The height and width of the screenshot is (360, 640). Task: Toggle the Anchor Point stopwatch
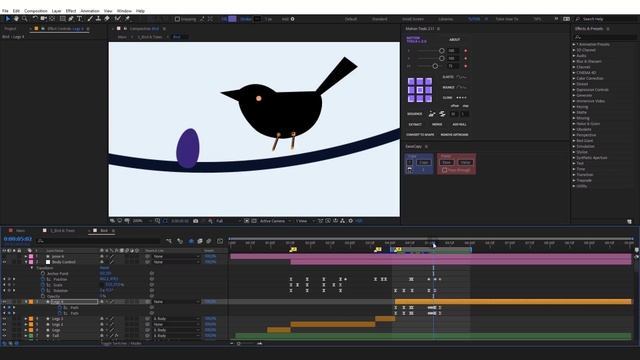(43, 273)
